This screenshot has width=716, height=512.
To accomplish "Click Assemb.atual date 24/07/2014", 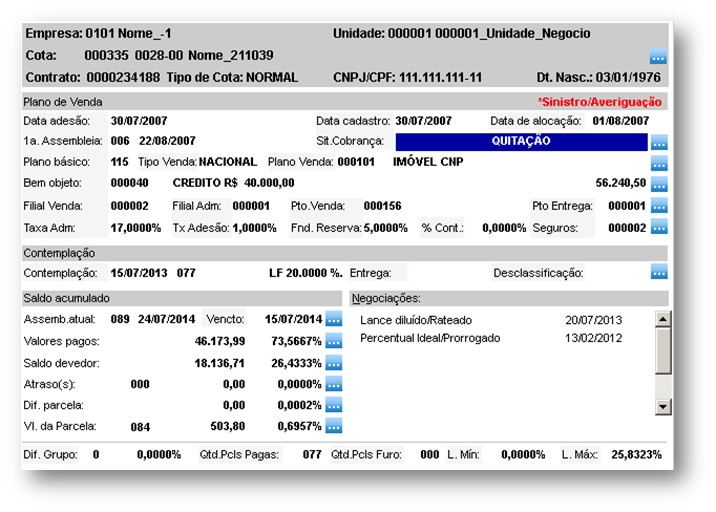I will click(166, 319).
